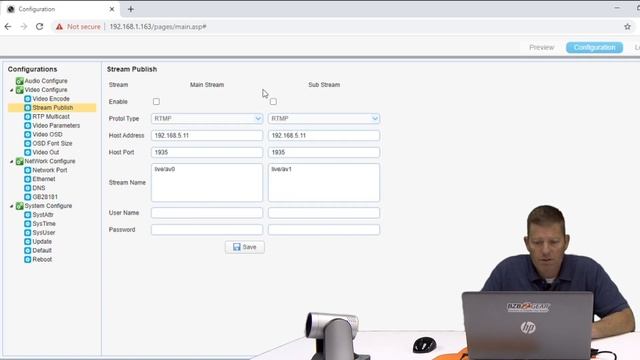The height and width of the screenshot is (360, 640).
Task: Click Main Stream Password field
Action: pos(207,230)
